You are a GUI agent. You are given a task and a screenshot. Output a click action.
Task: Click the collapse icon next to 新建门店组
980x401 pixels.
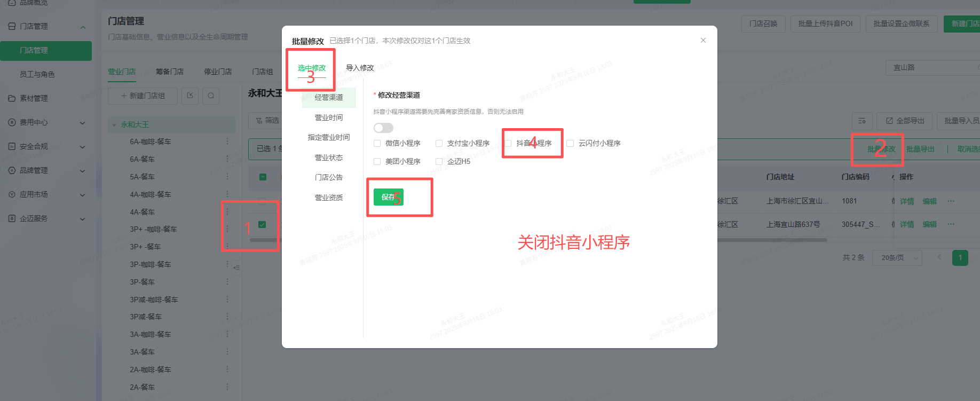[x=190, y=96]
